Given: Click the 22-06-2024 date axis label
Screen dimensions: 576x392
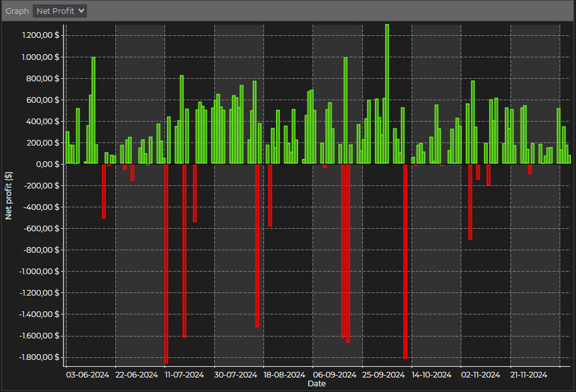Looking at the screenshot, I should [x=137, y=374].
